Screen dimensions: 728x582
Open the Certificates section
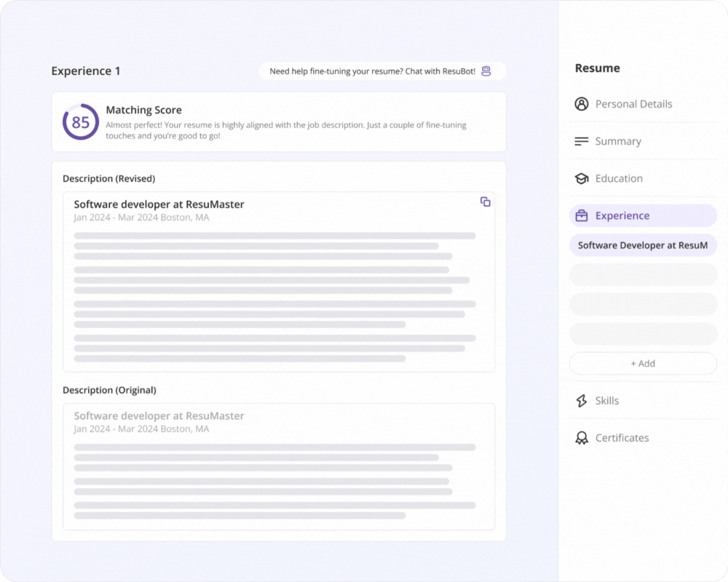click(622, 438)
